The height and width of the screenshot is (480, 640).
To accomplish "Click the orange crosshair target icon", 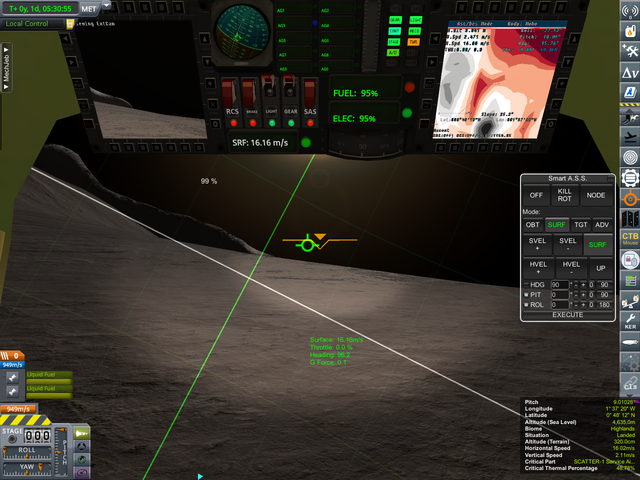I will tap(630, 199).
